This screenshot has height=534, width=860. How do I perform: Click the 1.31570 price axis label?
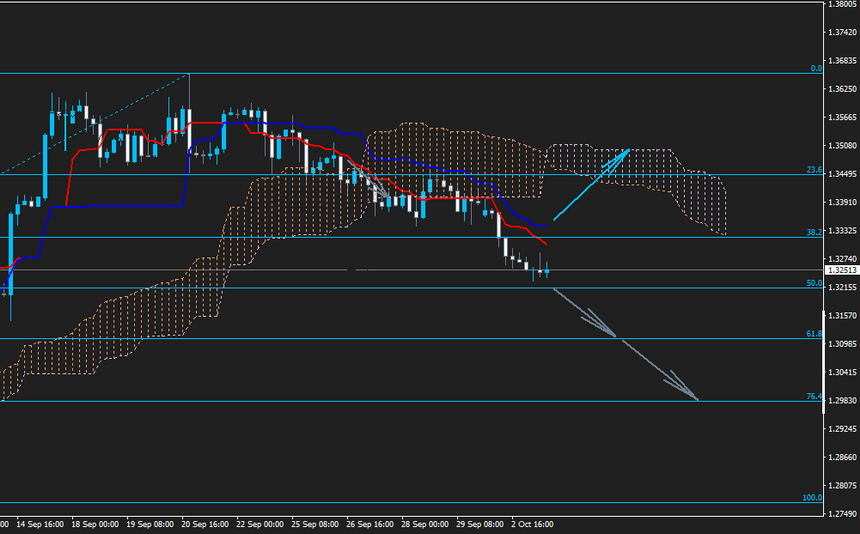pos(842,316)
